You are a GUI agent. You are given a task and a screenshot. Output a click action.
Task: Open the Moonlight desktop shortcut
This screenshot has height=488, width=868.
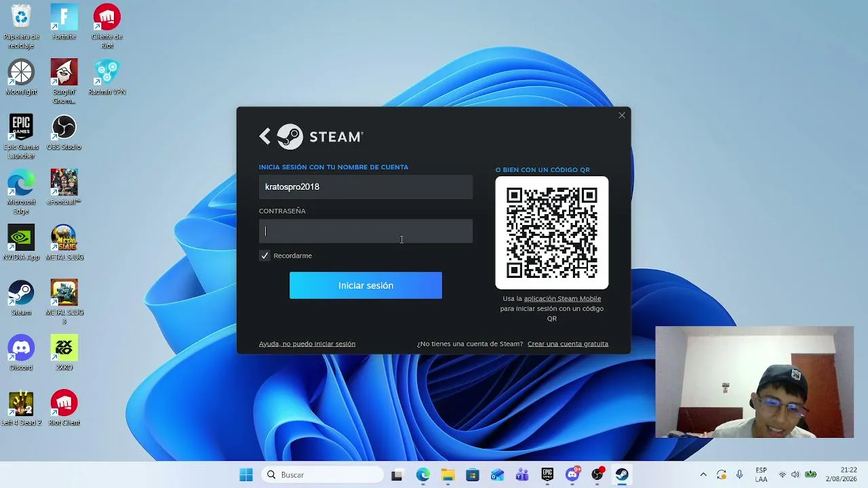point(21,77)
